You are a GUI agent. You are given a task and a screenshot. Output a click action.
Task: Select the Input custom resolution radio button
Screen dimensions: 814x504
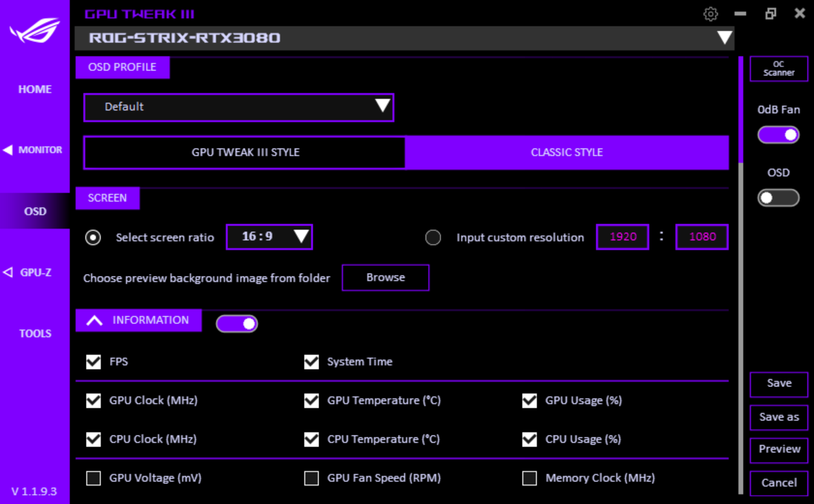click(x=433, y=238)
